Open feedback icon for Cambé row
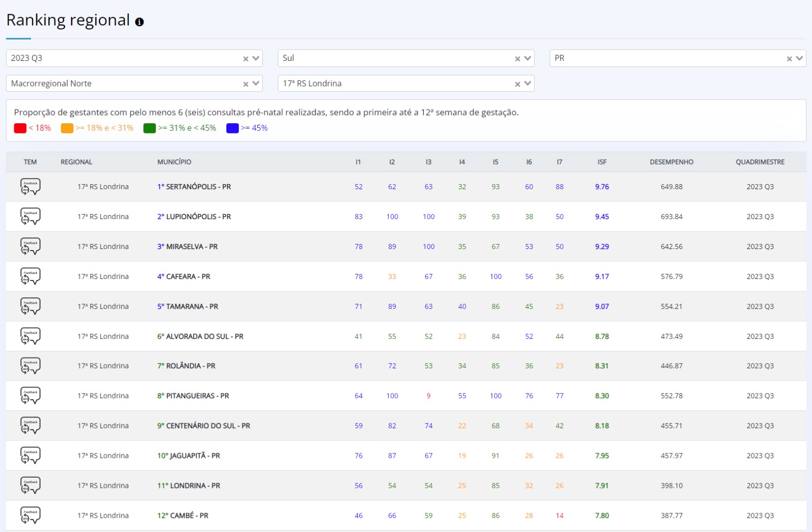Image resolution: width=812 pixels, height=532 pixels. [30, 515]
